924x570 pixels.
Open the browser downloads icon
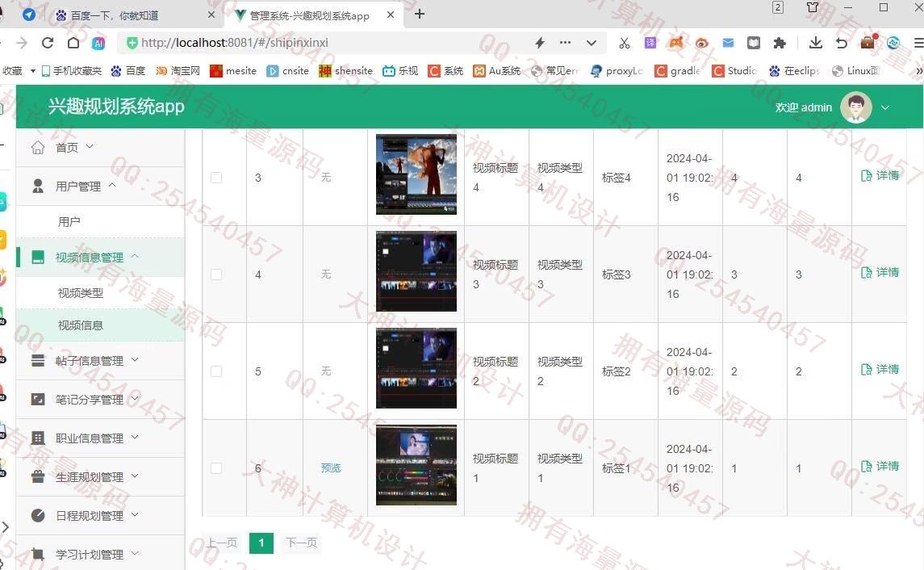(x=816, y=43)
